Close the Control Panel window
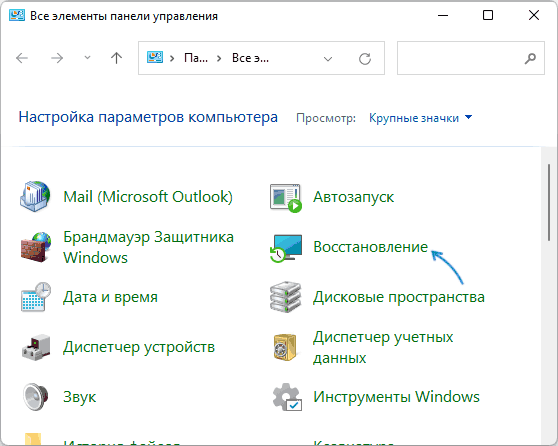The height and width of the screenshot is (446, 558). (533, 15)
